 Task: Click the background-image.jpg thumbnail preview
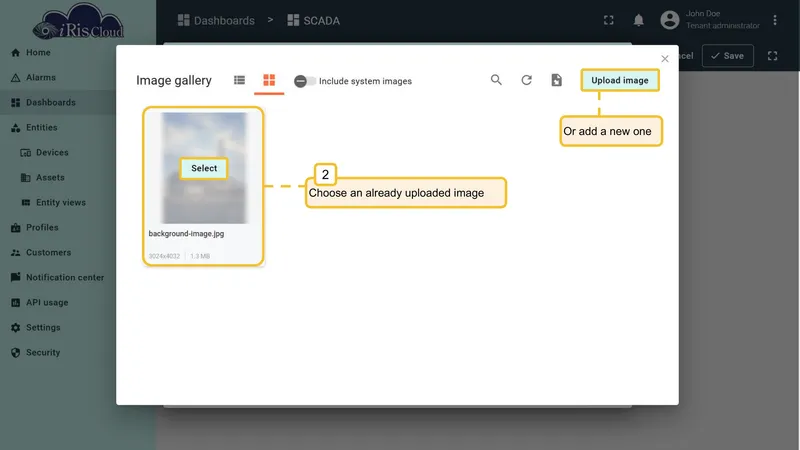click(x=204, y=168)
